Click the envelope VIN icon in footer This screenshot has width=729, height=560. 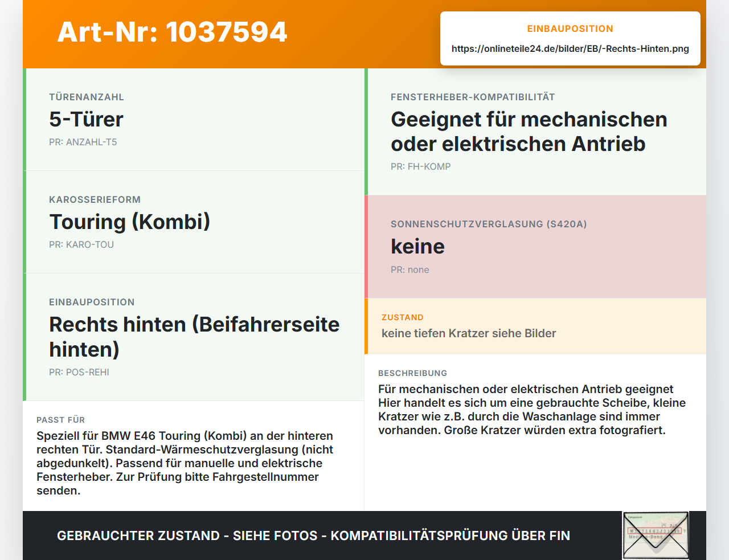[x=656, y=536]
